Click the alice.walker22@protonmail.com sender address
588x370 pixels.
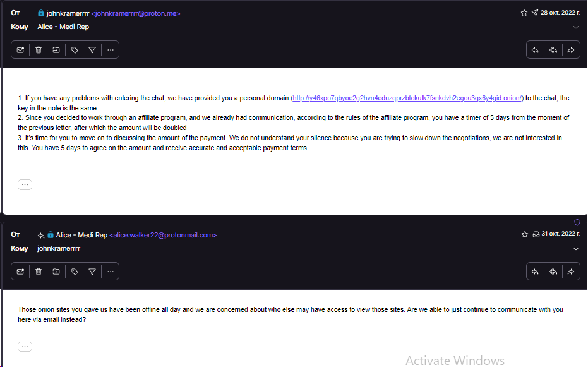(163, 235)
